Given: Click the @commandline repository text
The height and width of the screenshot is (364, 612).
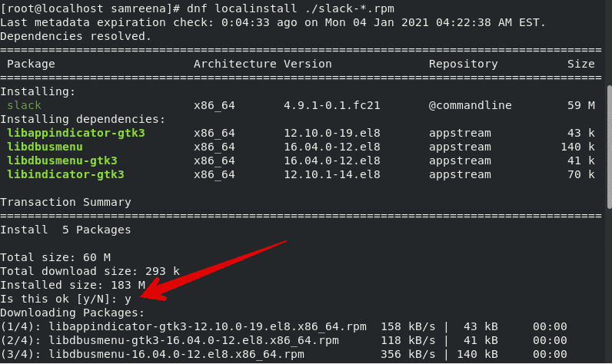Looking at the screenshot, I should [470, 105].
